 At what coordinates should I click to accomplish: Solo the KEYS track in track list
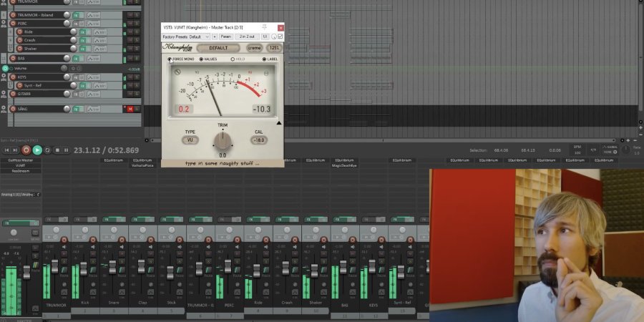click(137, 77)
